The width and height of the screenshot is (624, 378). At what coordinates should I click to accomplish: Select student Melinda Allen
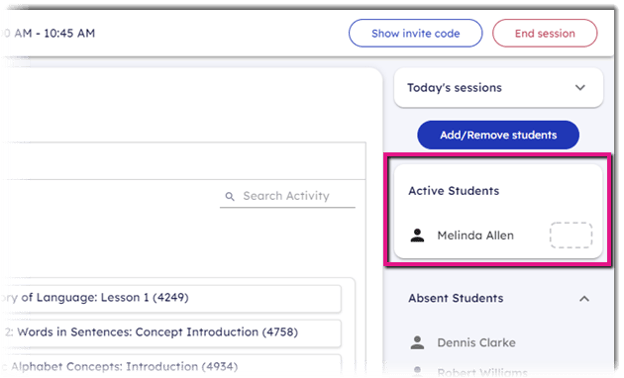[x=475, y=236]
